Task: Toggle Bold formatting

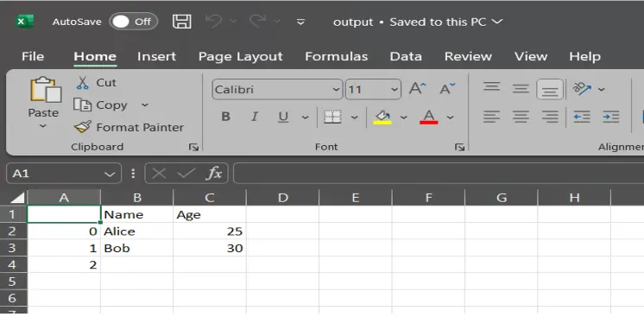Action: 226,117
